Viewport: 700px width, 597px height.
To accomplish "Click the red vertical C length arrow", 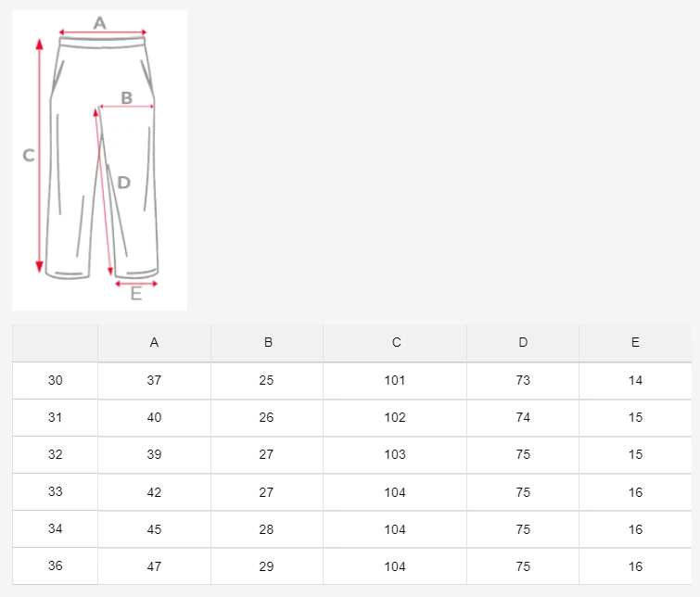I will coord(39,156).
